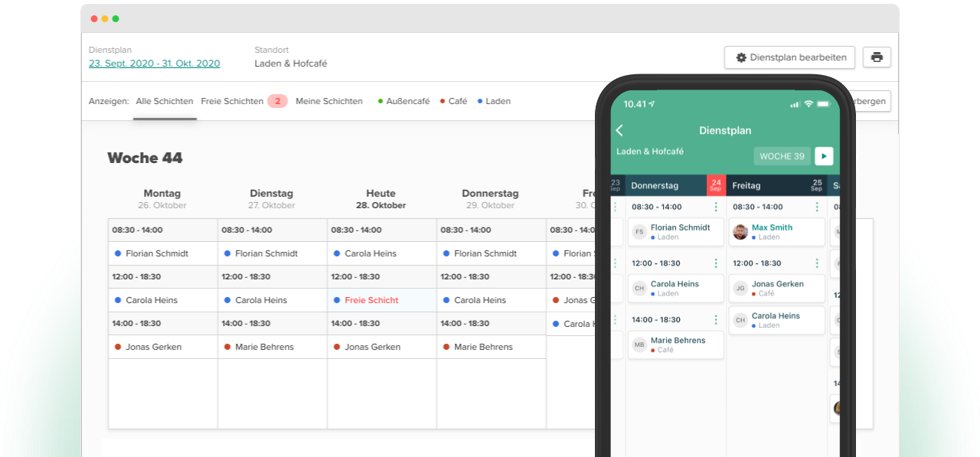Tap the MB avatar for Marie Behrens
Image resolution: width=980 pixels, height=457 pixels.
(x=639, y=345)
